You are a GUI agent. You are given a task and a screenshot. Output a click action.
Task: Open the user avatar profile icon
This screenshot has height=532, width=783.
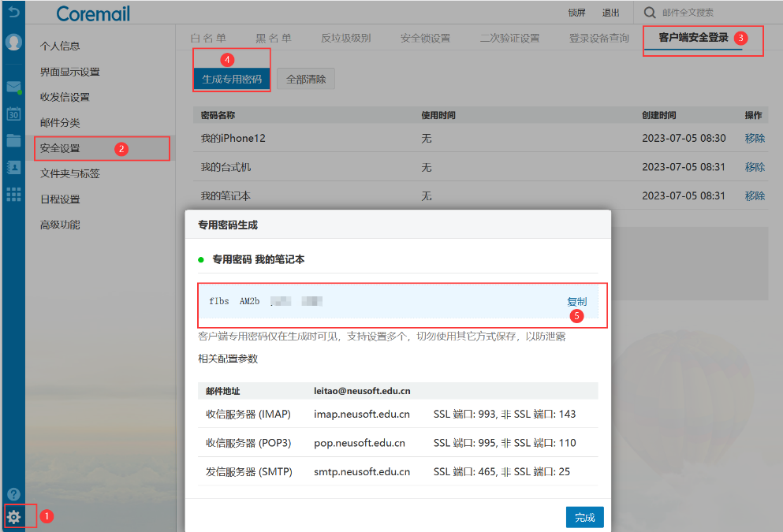(13, 42)
